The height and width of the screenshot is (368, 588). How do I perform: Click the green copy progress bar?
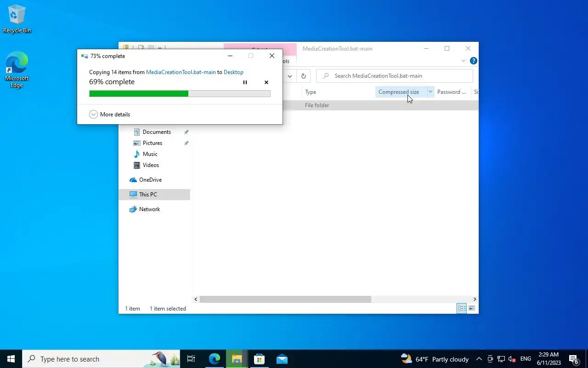tap(180, 94)
